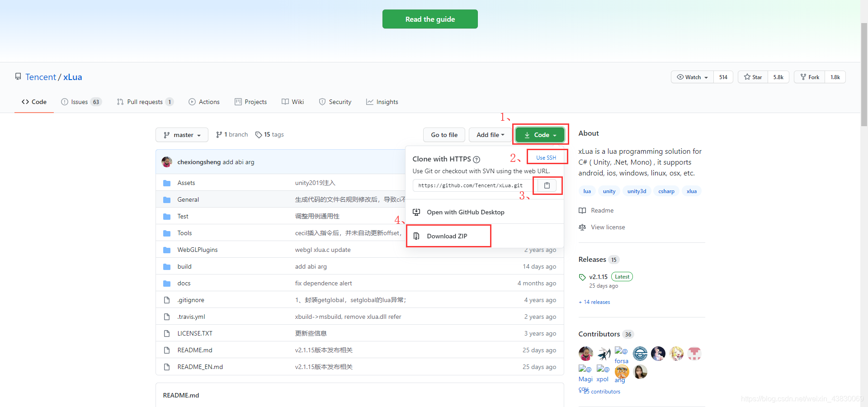Click the orange cartoon contributor avatar

[622, 372]
